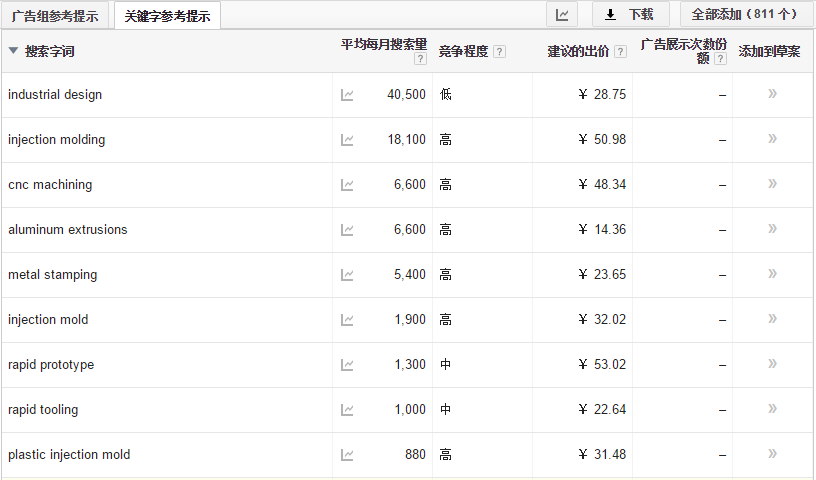The image size is (816, 480).
Task: Open help icon under 平均每月搜索量
Action: pos(420,58)
